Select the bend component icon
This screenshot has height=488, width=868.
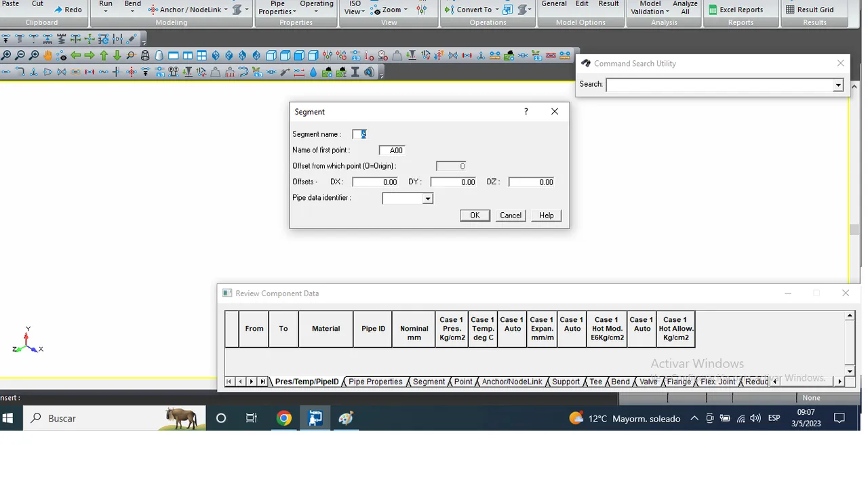pyautogui.click(x=20, y=72)
